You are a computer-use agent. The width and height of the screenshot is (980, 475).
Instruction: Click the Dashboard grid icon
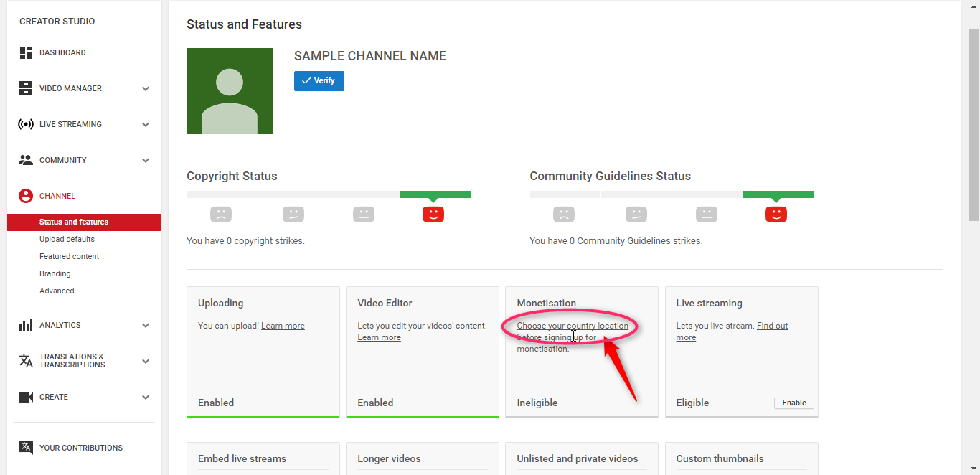coord(26,52)
